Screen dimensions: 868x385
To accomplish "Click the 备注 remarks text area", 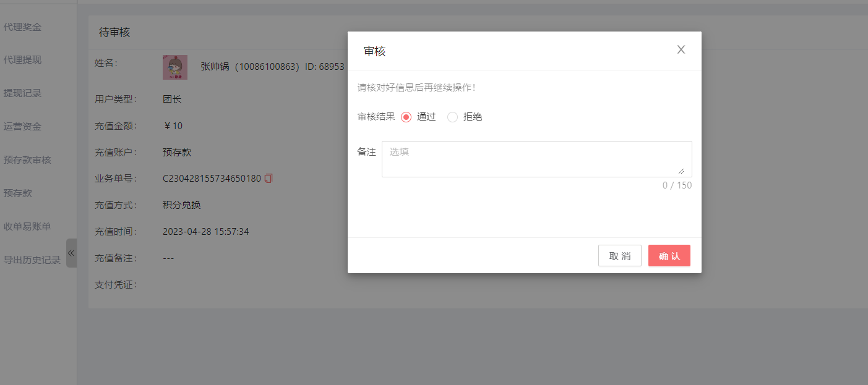I will (x=536, y=159).
